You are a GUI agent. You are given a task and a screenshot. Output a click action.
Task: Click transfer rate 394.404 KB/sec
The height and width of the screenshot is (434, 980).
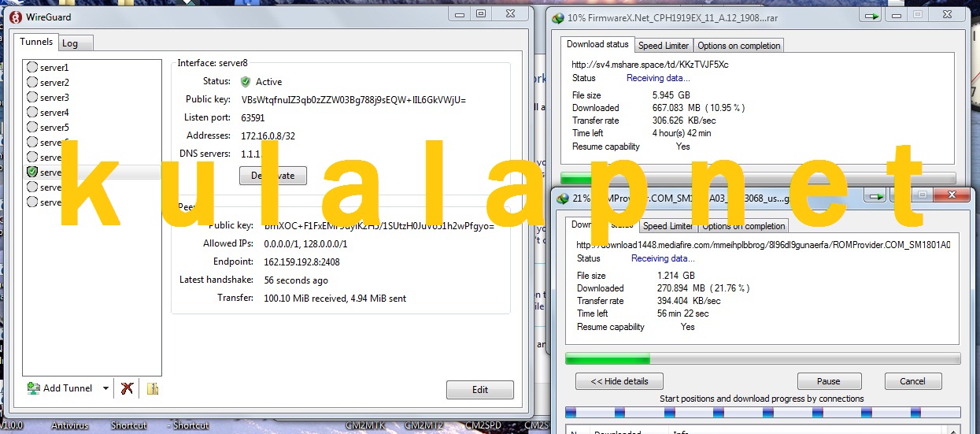point(689,301)
